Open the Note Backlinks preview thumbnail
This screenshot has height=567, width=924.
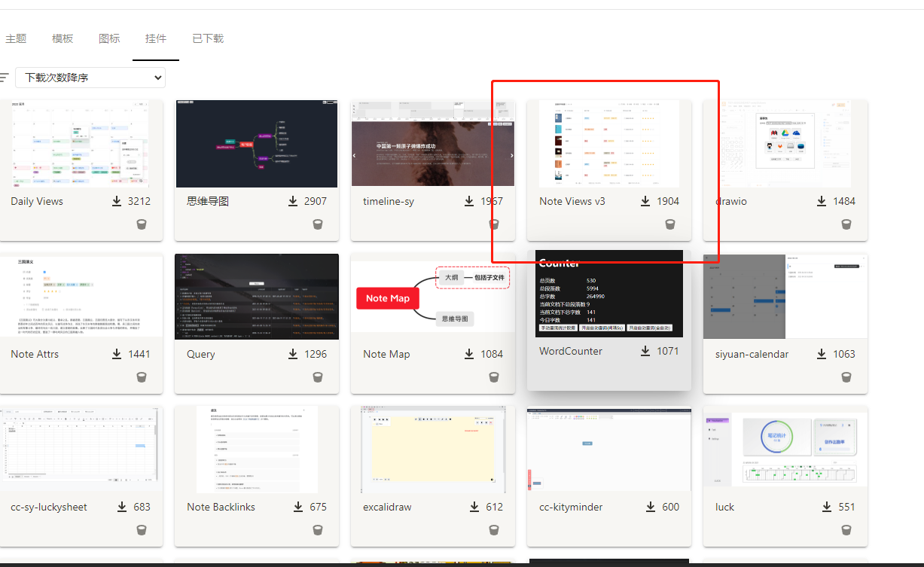tap(257, 450)
